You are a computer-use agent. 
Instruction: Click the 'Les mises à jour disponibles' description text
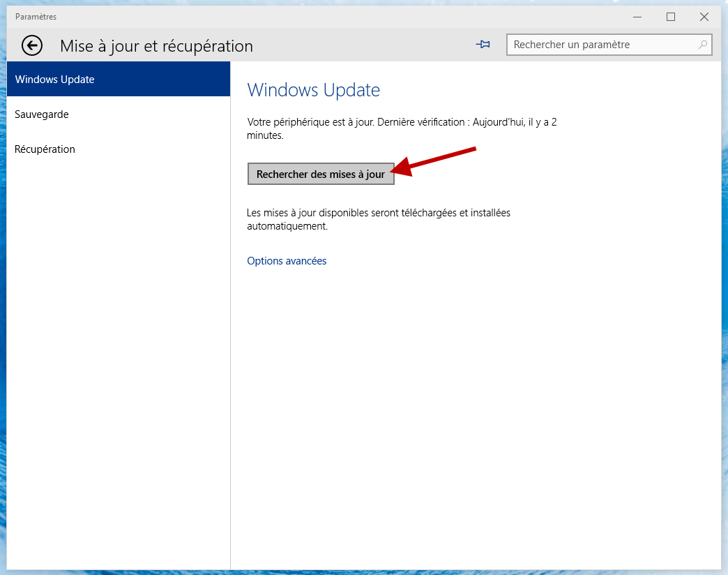point(379,219)
